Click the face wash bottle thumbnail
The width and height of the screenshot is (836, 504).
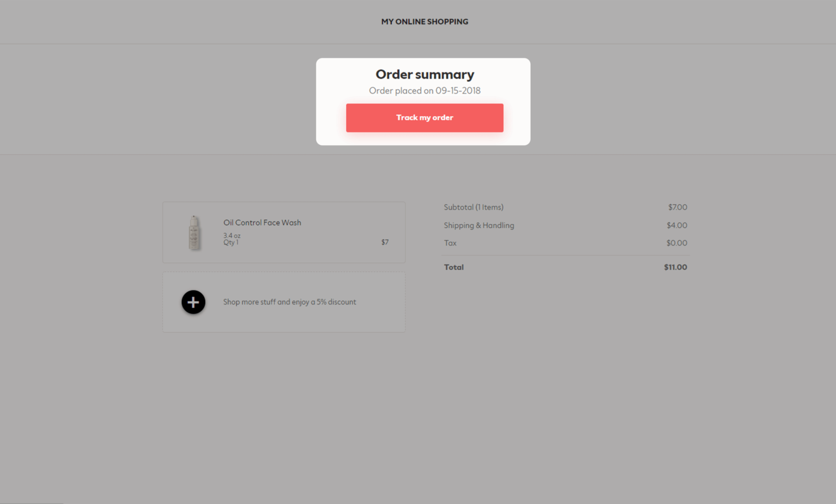point(194,232)
